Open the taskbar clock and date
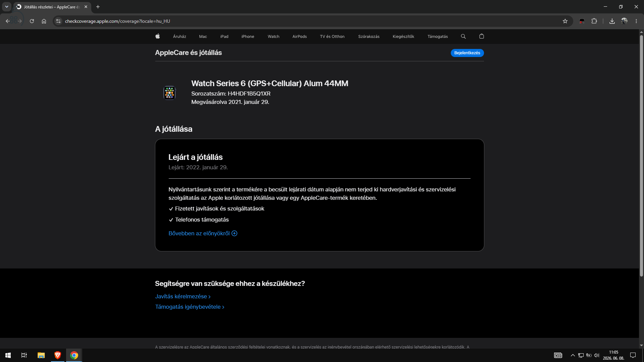This screenshot has width=644, height=362. pyautogui.click(x=613, y=355)
